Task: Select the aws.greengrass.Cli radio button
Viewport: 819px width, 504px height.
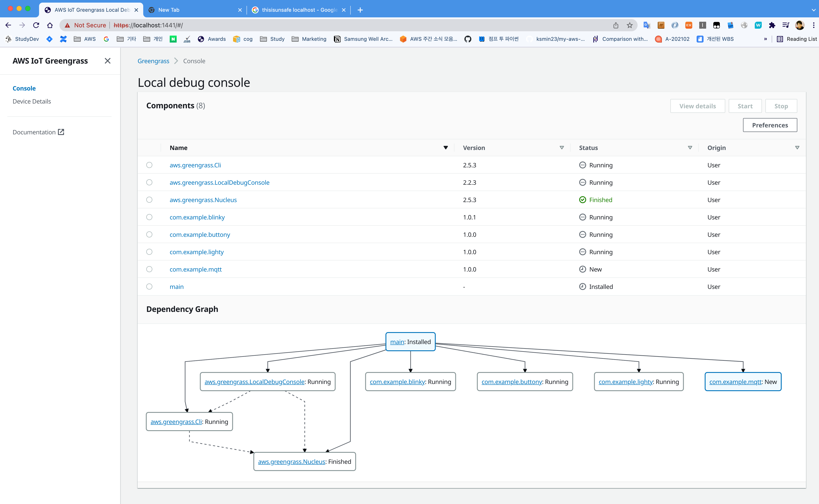Action: coord(149,165)
